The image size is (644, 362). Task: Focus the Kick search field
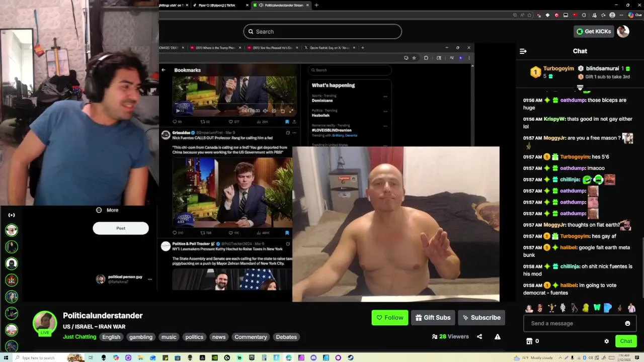tap(323, 32)
